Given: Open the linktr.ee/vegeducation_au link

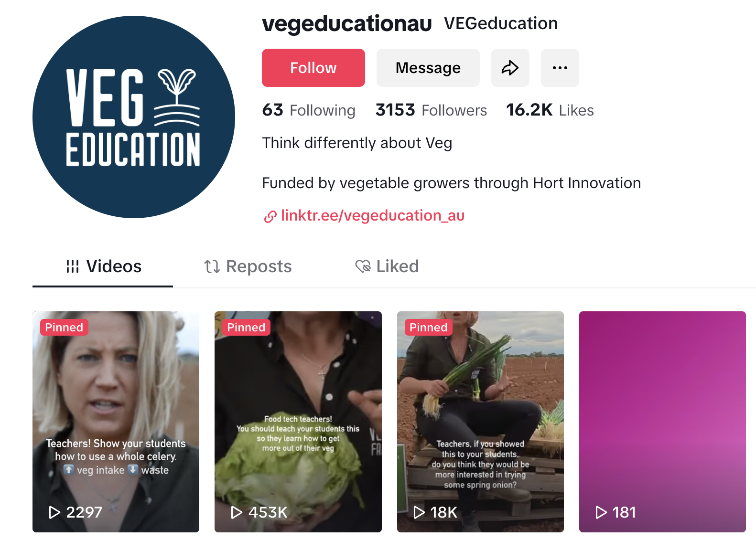Looking at the screenshot, I should [x=373, y=215].
